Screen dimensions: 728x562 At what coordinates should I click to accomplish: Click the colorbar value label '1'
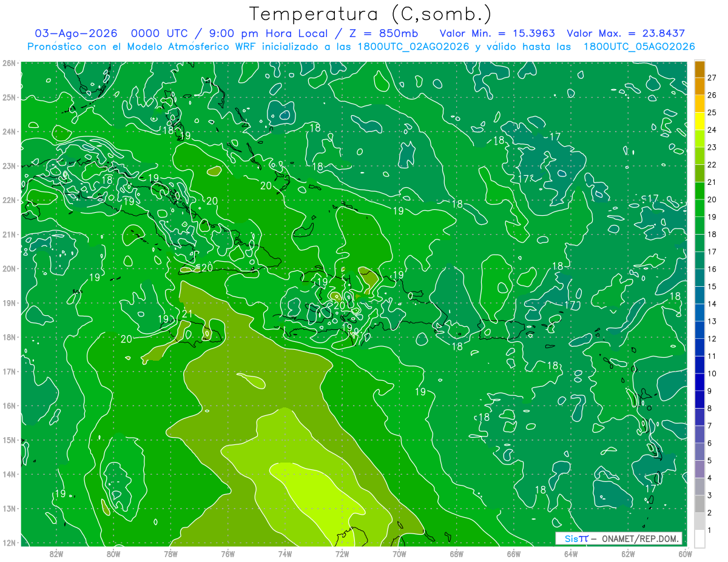tap(710, 530)
